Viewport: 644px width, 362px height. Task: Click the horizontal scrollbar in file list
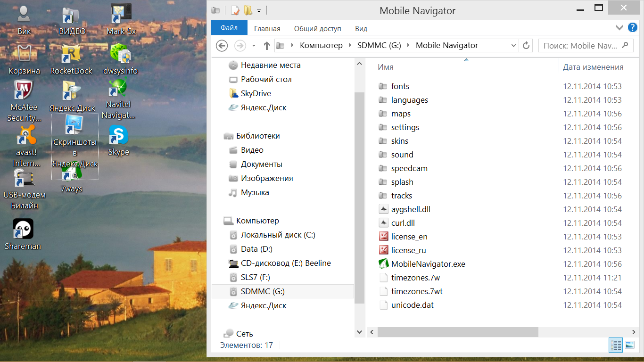point(457,332)
